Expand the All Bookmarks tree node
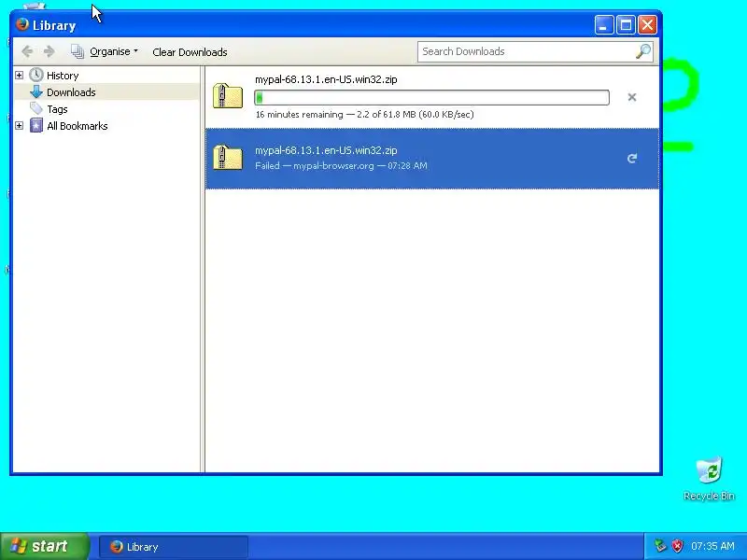 tap(19, 126)
